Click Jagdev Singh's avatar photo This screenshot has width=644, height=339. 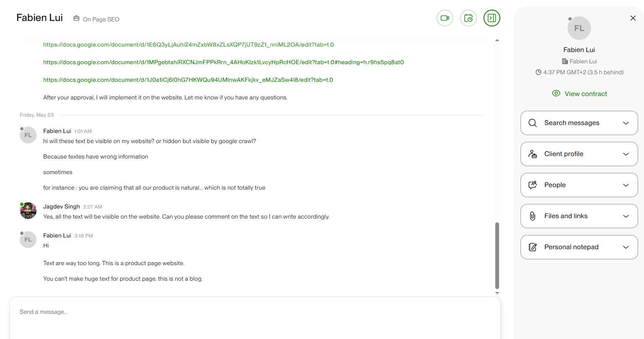coord(28,211)
